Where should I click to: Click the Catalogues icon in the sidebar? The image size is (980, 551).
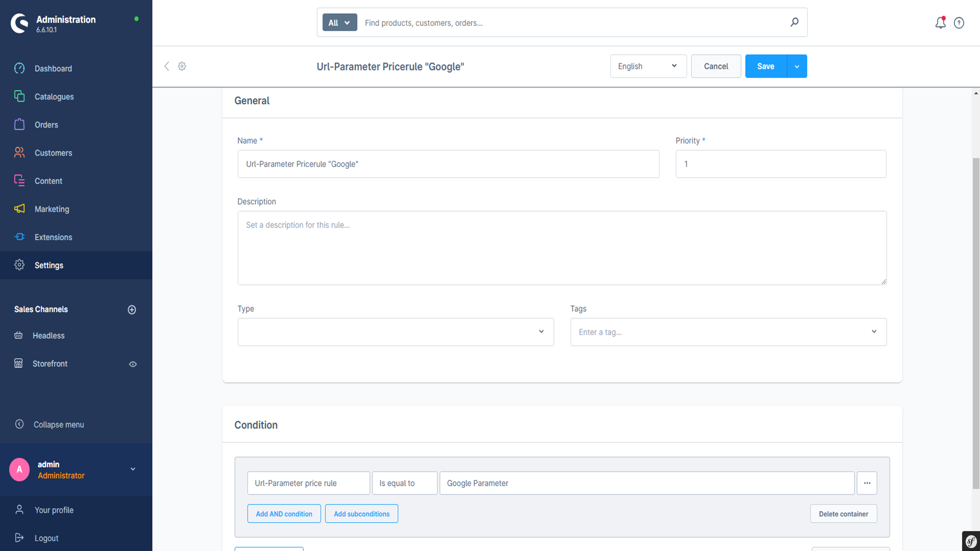[19, 96]
